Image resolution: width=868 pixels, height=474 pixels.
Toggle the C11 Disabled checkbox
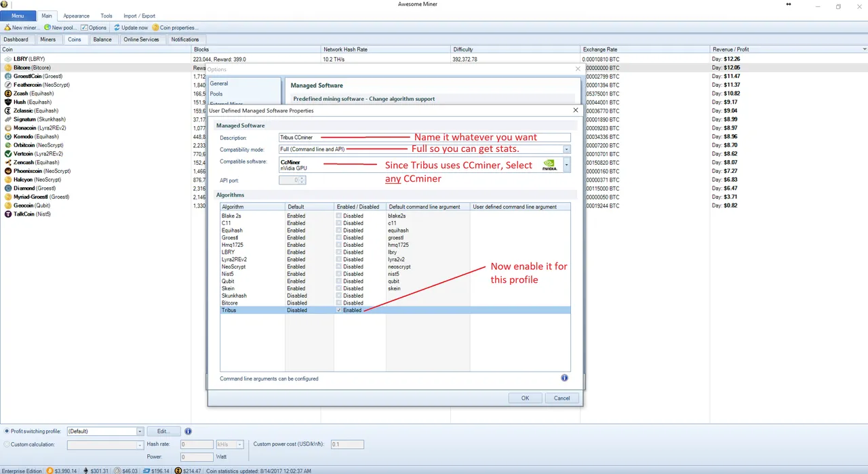tap(339, 223)
